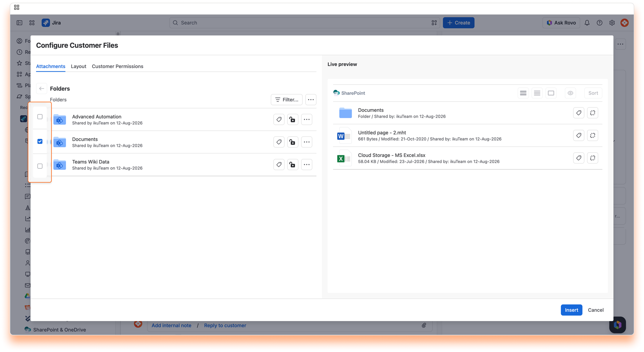This screenshot has height=352, width=644.
Task: Switch to the Layout tab
Action: (x=78, y=66)
